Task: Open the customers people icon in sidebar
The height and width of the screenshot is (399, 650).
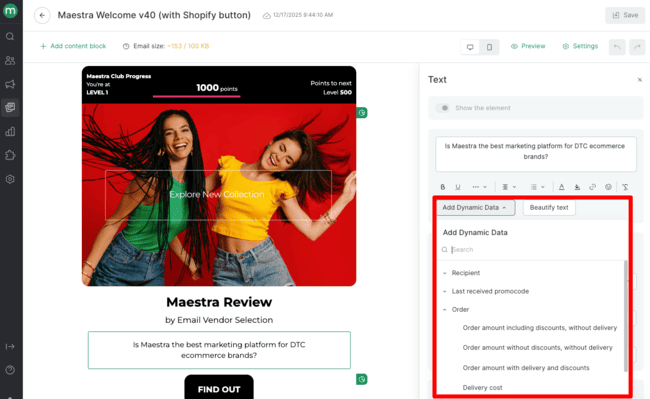Action: [10, 60]
